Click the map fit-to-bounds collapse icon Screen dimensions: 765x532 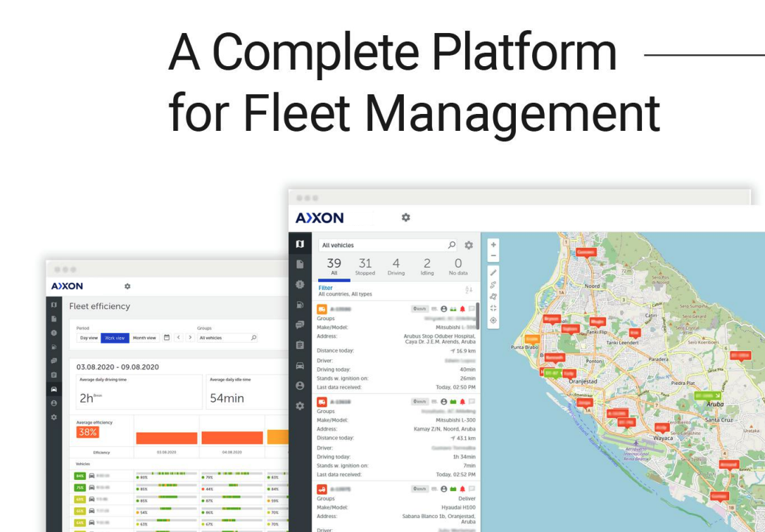(x=493, y=308)
